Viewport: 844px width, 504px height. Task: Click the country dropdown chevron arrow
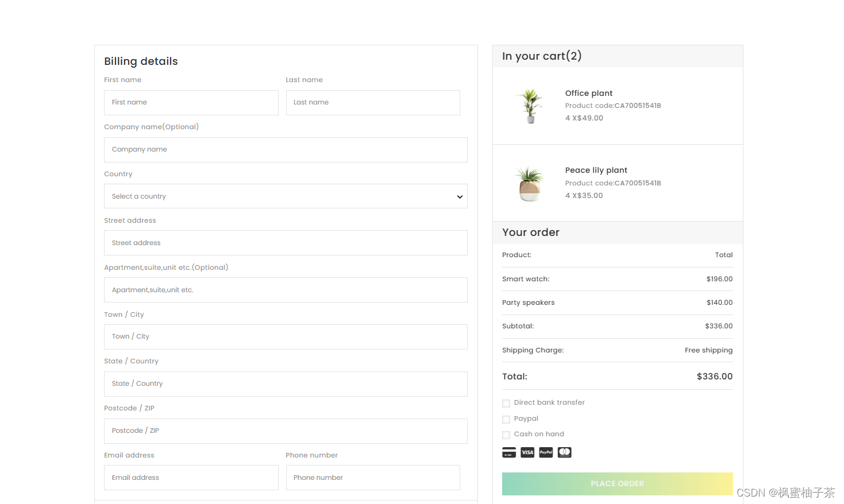[460, 197]
